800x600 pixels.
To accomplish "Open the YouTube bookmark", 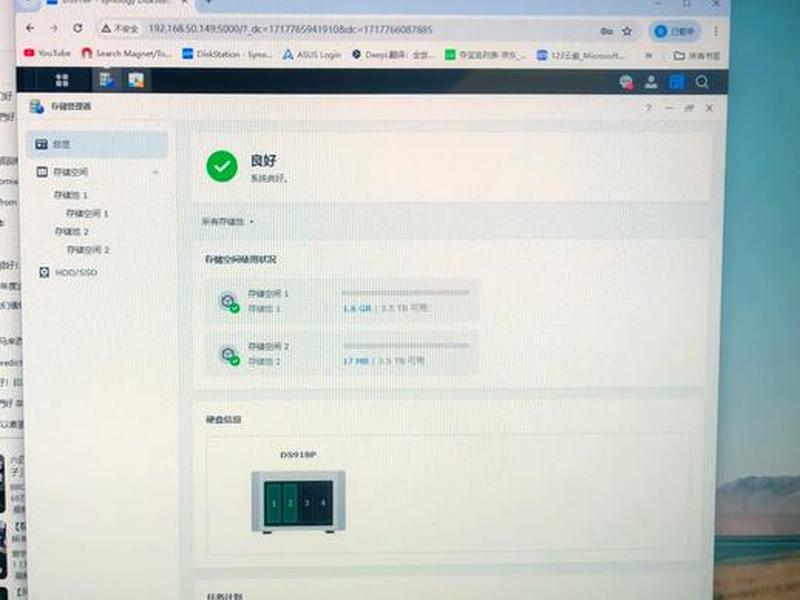I will tap(47, 53).
